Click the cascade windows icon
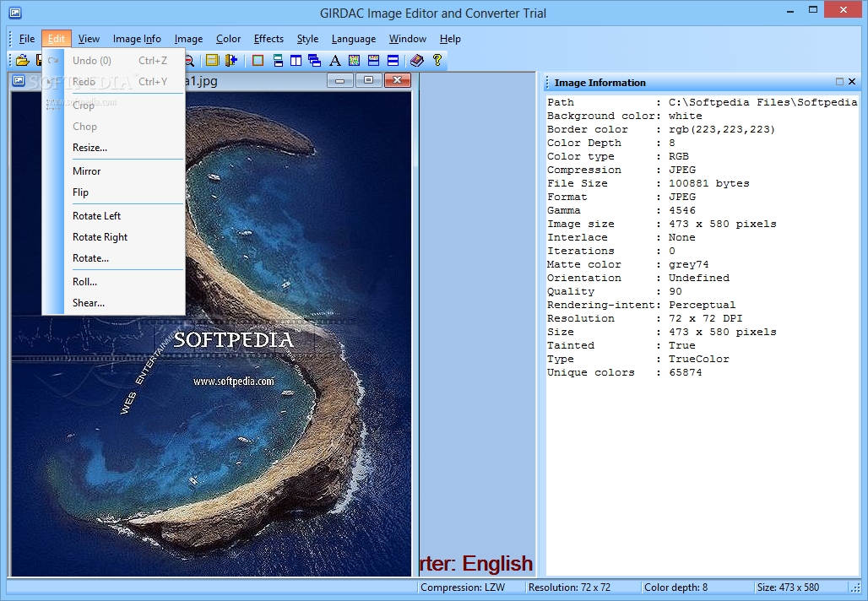This screenshot has height=601, width=868. (x=314, y=60)
